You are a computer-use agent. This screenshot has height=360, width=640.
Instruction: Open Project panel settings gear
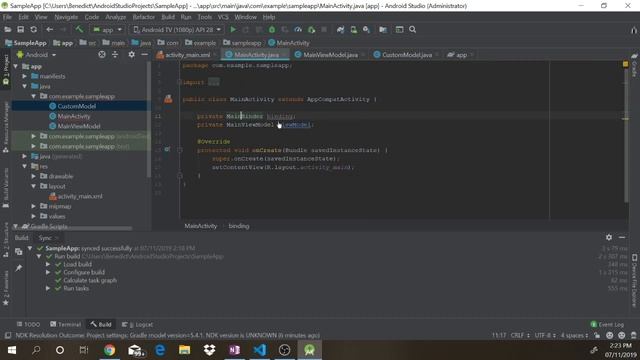pos(131,54)
